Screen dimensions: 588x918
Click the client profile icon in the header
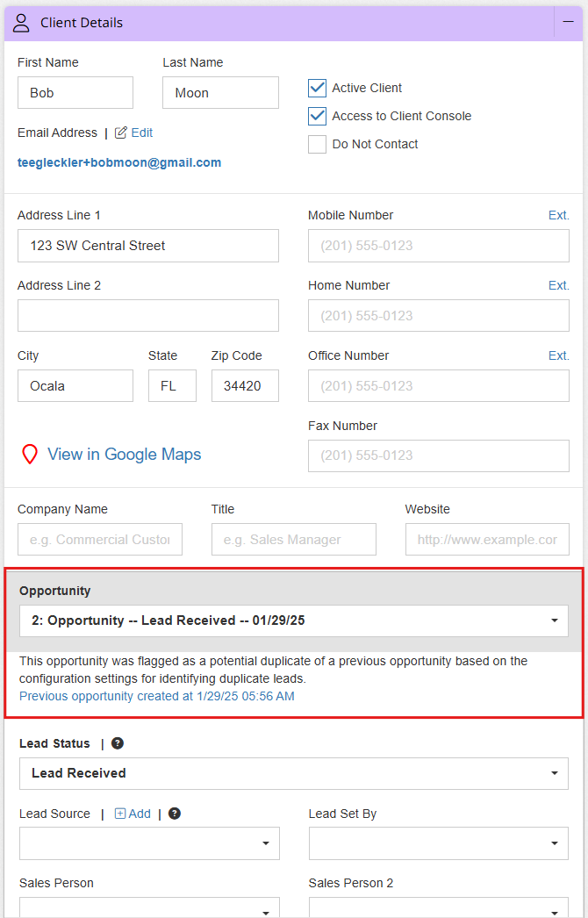click(21, 22)
